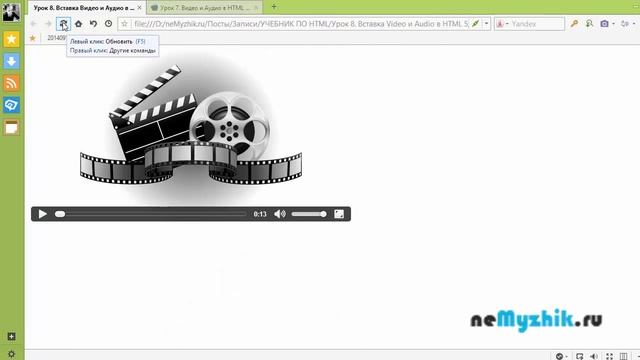The height and width of the screenshot is (360, 640).
Task: Click the video time display 0:13
Action: (x=260, y=214)
